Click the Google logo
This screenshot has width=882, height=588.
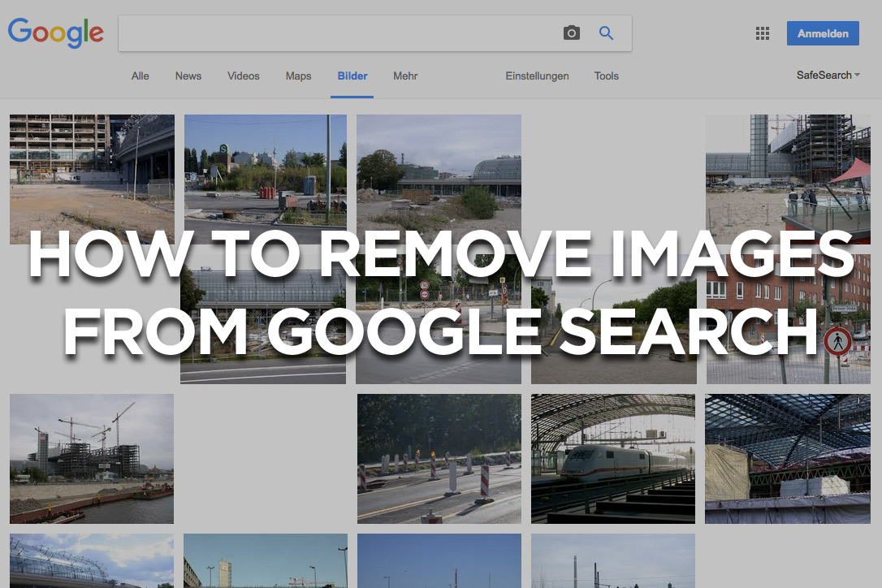(x=55, y=33)
